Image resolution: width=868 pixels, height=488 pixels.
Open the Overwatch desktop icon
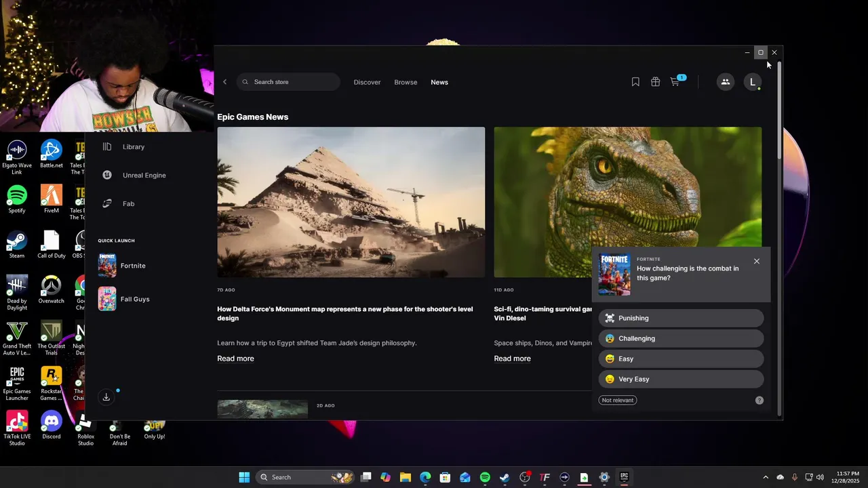pos(51,290)
